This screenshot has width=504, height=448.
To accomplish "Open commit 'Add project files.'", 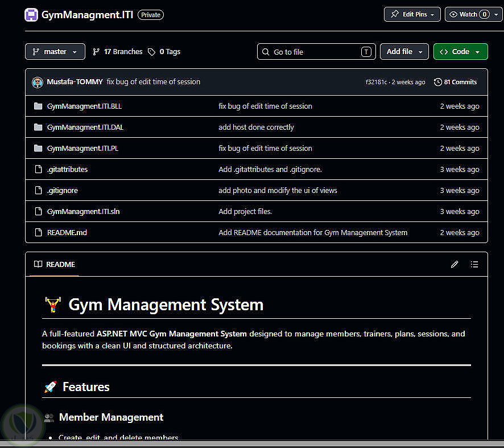I will coord(245,212).
